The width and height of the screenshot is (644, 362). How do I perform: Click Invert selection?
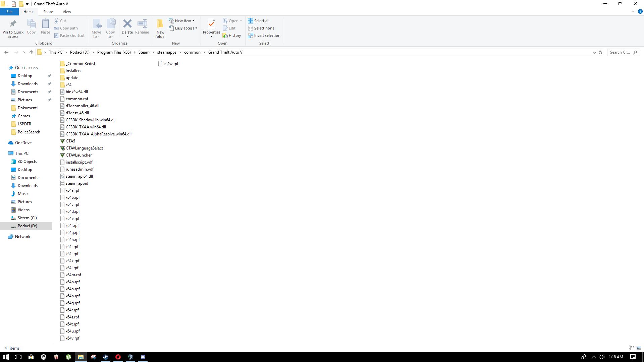[x=264, y=36]
